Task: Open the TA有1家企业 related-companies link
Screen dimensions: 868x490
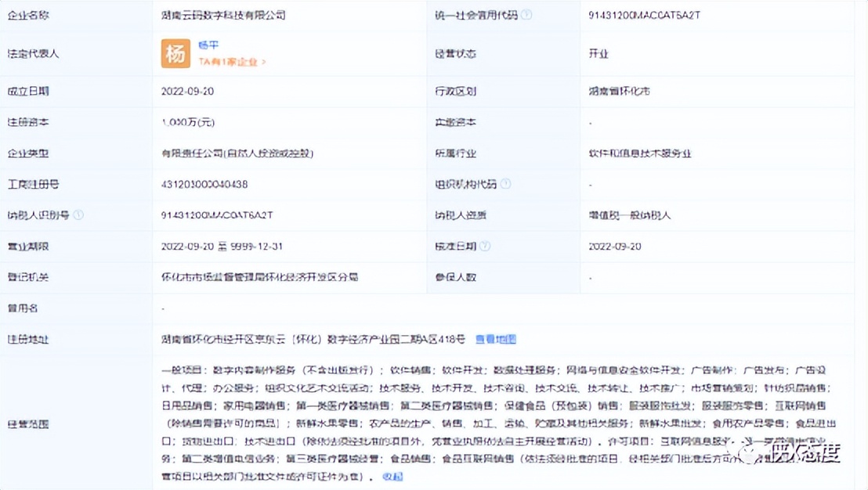Action: tap(226, 61)
